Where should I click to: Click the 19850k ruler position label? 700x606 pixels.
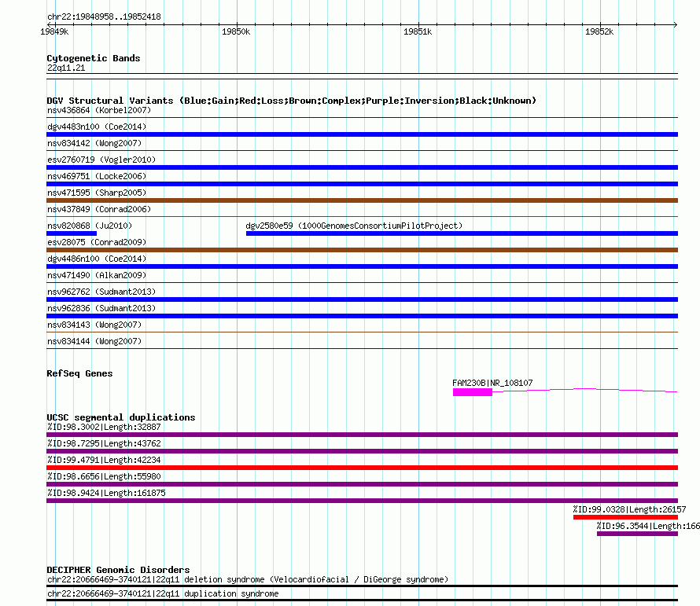pyautogui.click(x=236, y=31)
